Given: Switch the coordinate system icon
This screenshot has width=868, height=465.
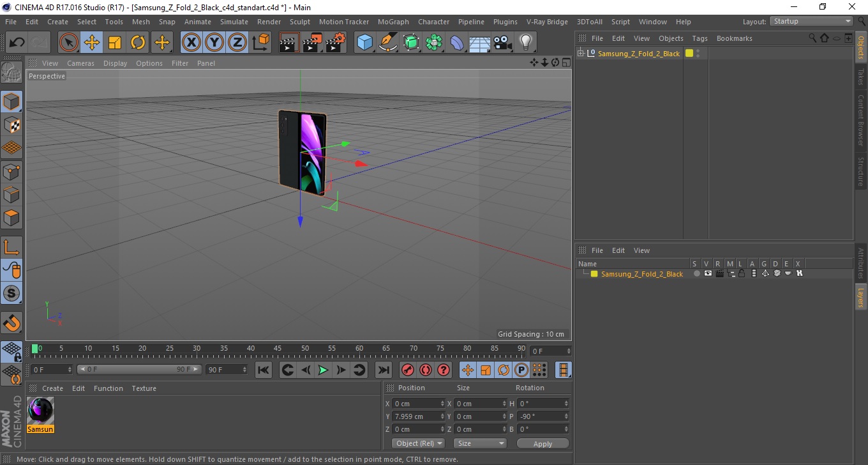Looking at the screenshot, I should 261,43.
